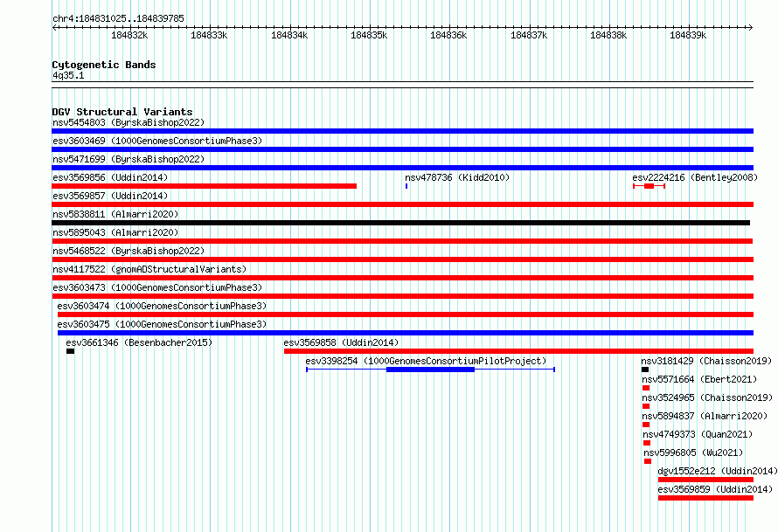Click nsv3524965 (Chaisson2019) label
This screenshot has height=532, width=778.
coord(707,397)
